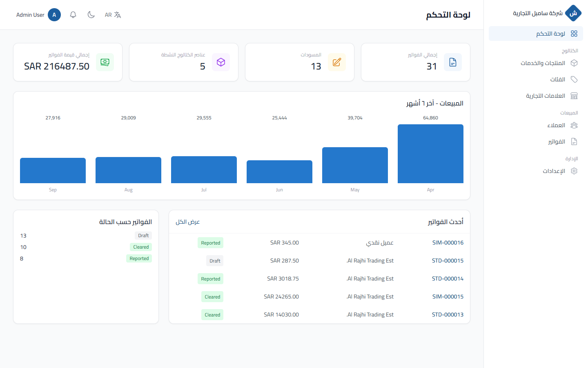
Task: Click Draft status in invoices by status
Action: tap(143, 236)
